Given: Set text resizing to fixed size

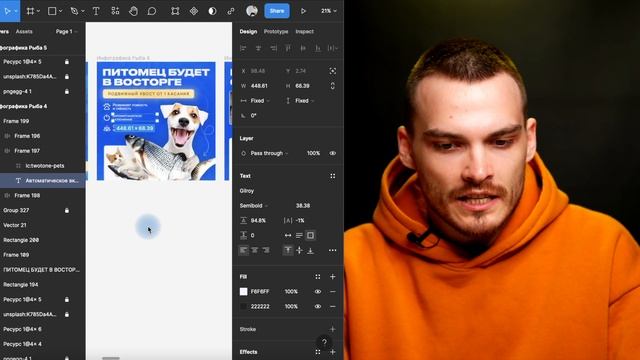Looking at the screenshot, I should click(x=310, y=236).
